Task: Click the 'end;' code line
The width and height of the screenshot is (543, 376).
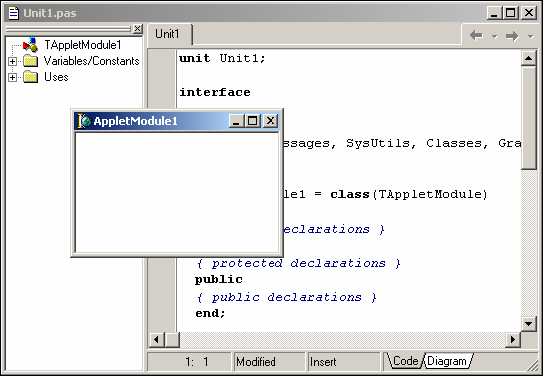Action: (x=210, y=313)
